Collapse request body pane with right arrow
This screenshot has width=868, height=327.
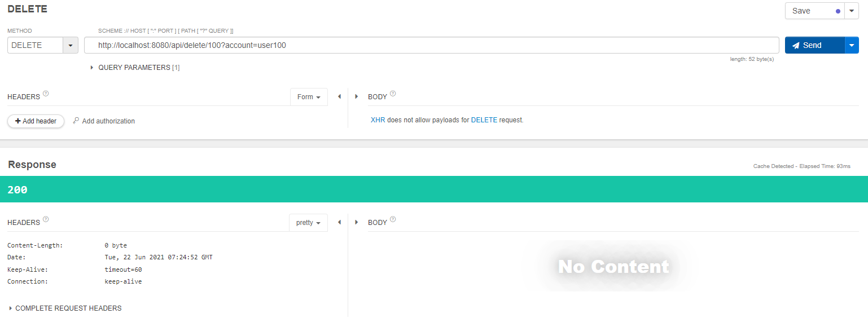356,96
